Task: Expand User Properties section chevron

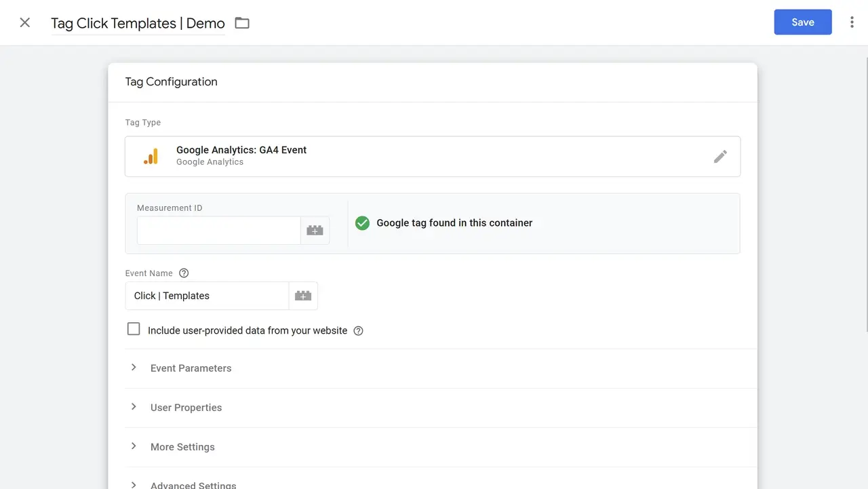Action: coord(134,407)
